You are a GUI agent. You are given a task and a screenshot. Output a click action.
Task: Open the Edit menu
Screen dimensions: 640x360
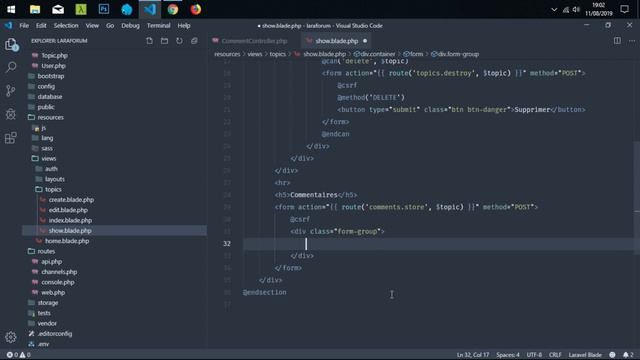(41, 25)
